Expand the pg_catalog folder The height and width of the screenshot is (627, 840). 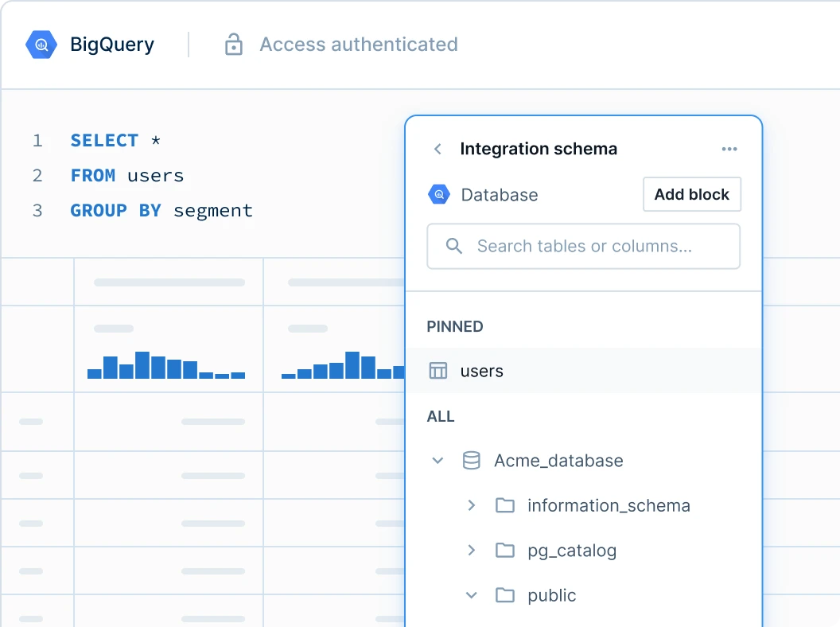[x=472, y=551]
